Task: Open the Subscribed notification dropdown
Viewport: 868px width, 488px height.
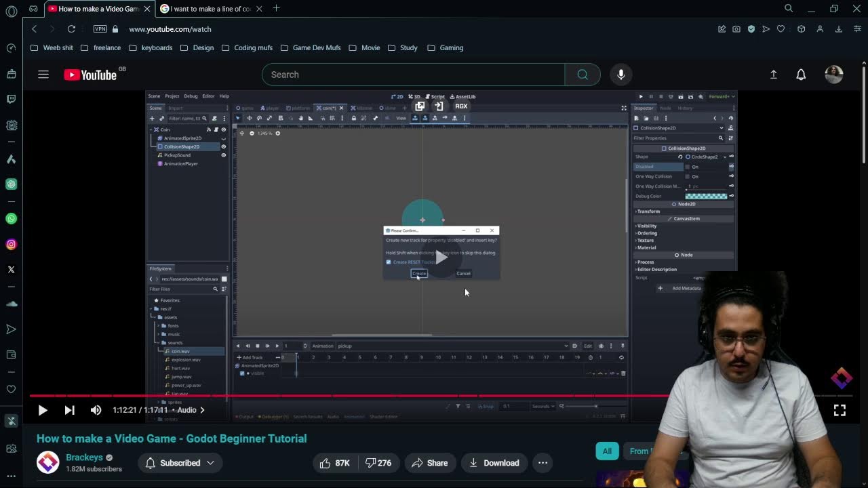Action: tap(180, 463)
